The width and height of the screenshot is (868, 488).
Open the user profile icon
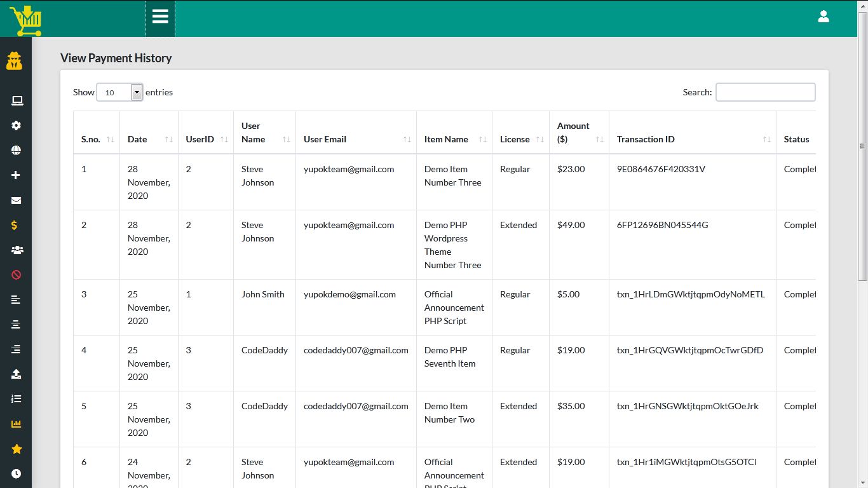pyautogui.click(x=824, y=17)
